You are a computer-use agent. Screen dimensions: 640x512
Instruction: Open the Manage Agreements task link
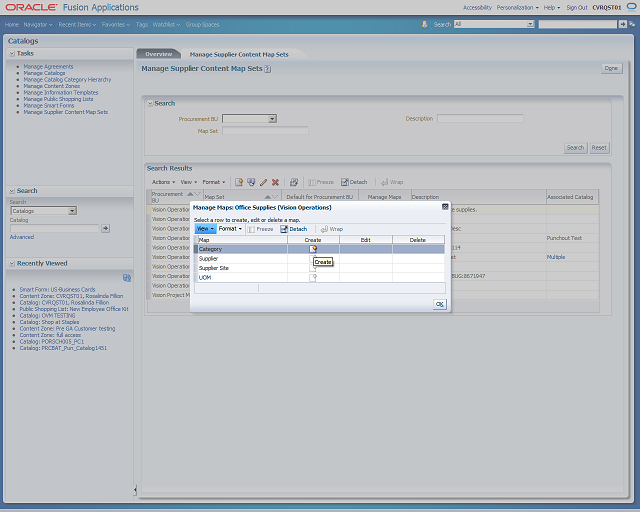click(x=48, y=67)
